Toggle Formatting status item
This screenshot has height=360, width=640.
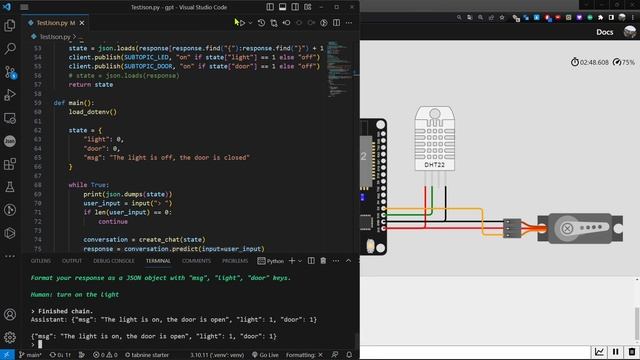(304, 355)
